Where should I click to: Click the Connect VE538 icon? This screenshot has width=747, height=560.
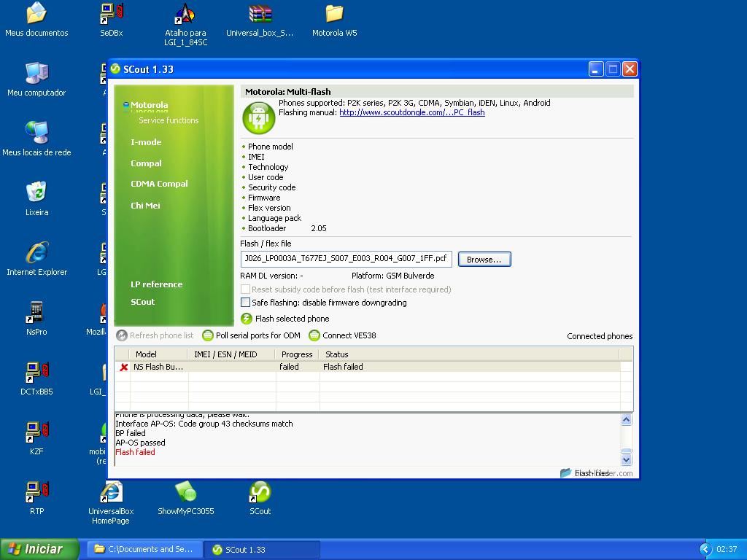314,335
